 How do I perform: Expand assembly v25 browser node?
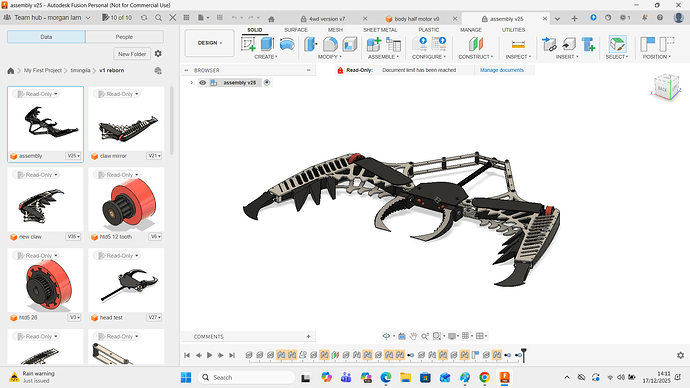tap(191, 83)
